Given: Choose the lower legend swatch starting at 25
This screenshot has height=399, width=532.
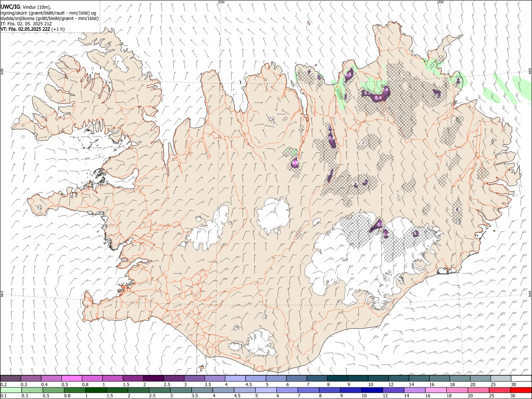Looking at the screenshot, I should point(499,390).
